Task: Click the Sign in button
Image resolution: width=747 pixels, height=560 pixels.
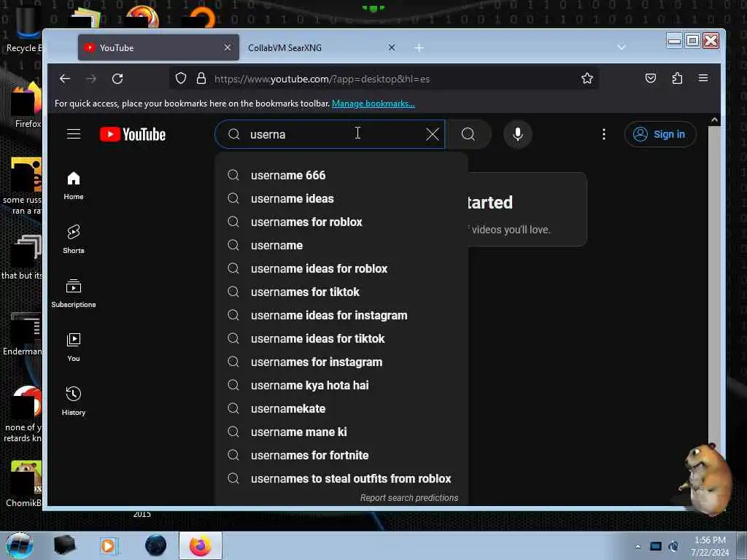Action: [x=660, y=134]
